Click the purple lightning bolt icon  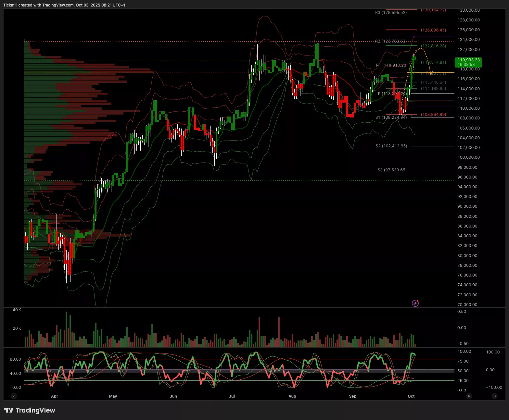415,303
